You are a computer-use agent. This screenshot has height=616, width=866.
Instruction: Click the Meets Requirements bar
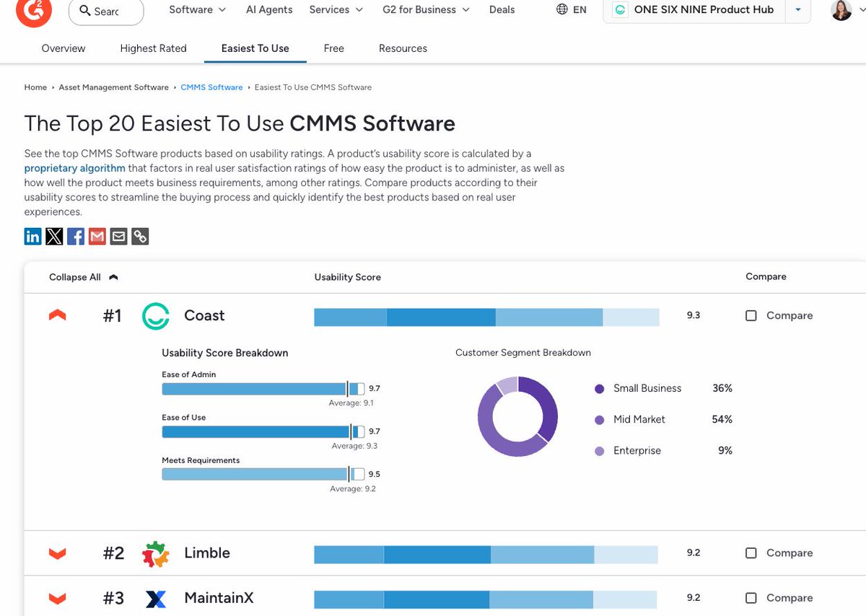click(x=263, y=474)
